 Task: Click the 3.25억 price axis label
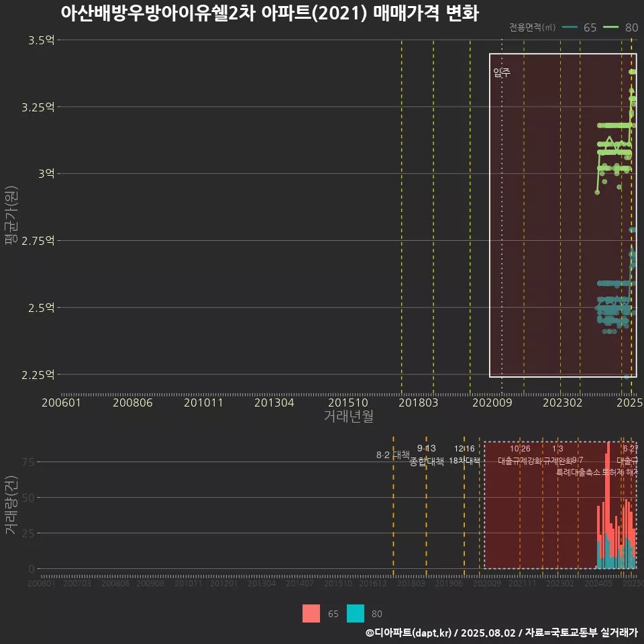click(38, 107)
